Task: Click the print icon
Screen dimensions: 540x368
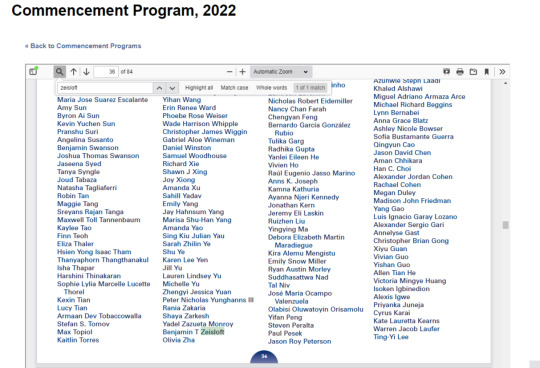Action: coord(460,72)
